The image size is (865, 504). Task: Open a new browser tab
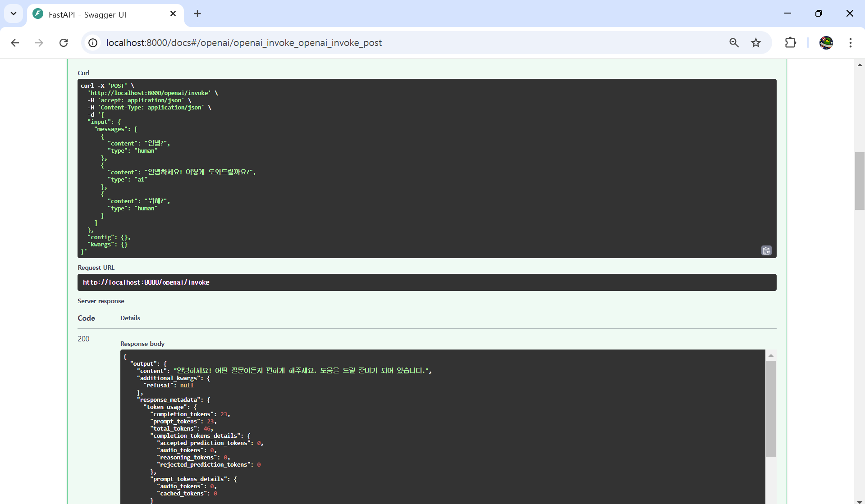click(197, 14)
